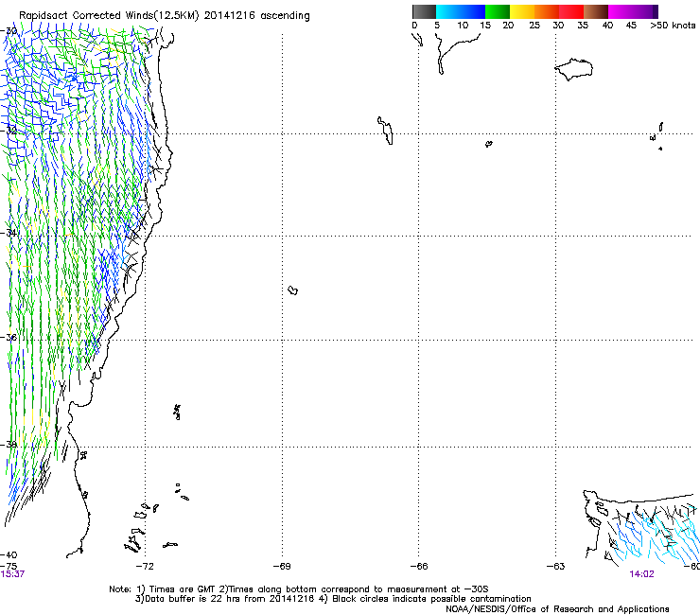Click the title 'Rapidscat Corrected Winds(12.5KM) 20141216 ascending'

point(165,15)
